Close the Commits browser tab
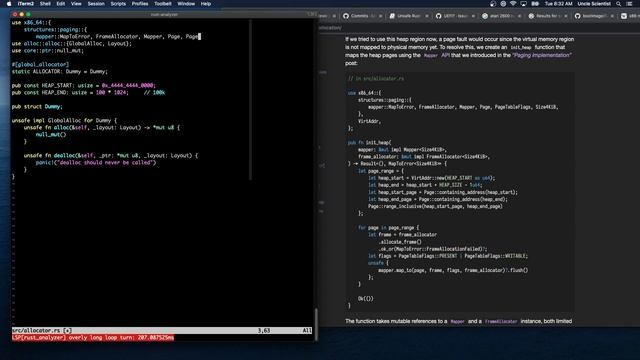This screenshot has width=640, height=360. (380, 16)
